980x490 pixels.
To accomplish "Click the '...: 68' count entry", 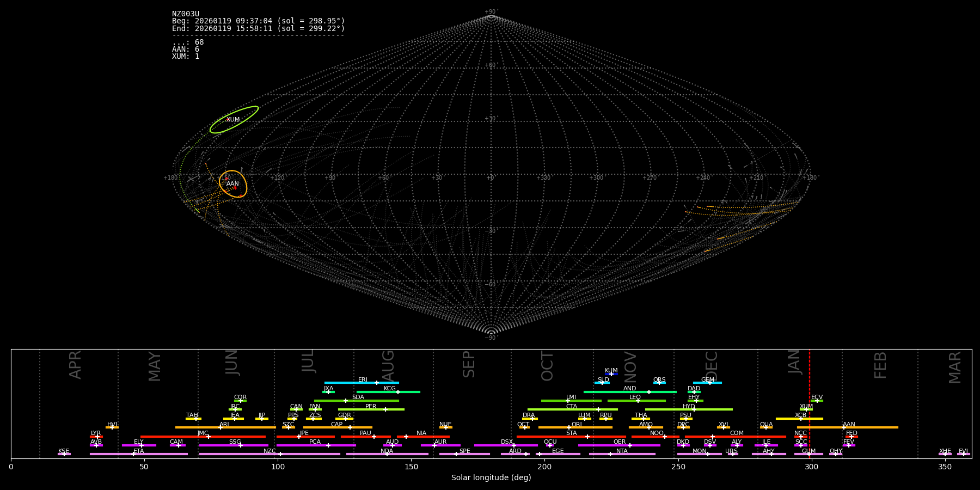I will click(188, 42).
